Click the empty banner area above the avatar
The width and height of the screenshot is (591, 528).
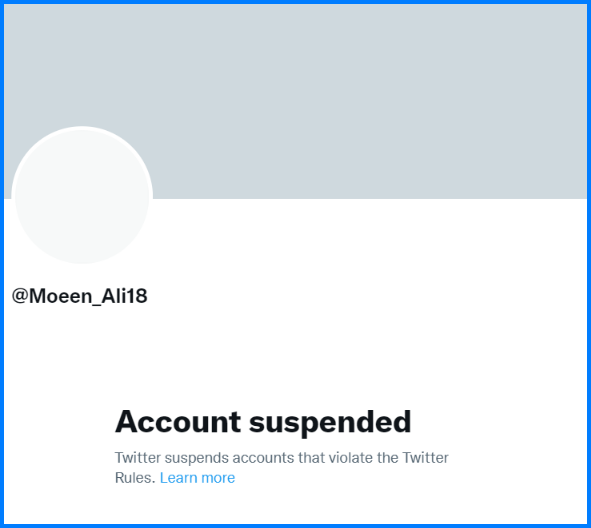coord(82,64)
